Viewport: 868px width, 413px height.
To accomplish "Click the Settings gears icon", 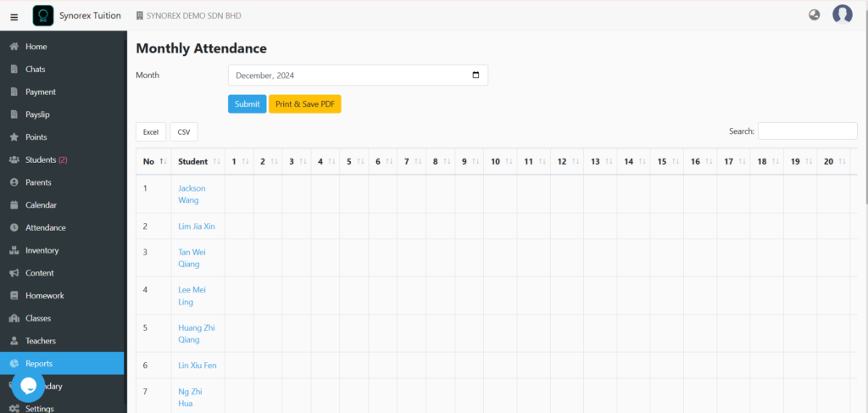I will coord(15,409).
